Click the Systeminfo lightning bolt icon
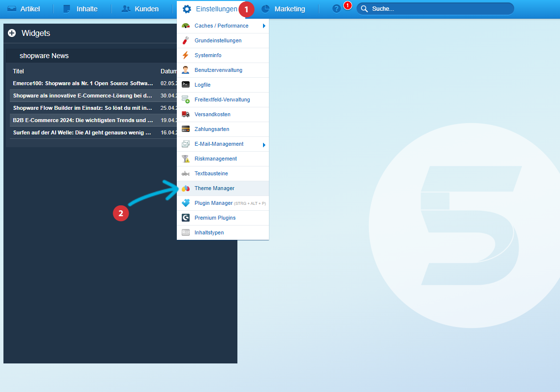The image size is (560, 392). 185,55
